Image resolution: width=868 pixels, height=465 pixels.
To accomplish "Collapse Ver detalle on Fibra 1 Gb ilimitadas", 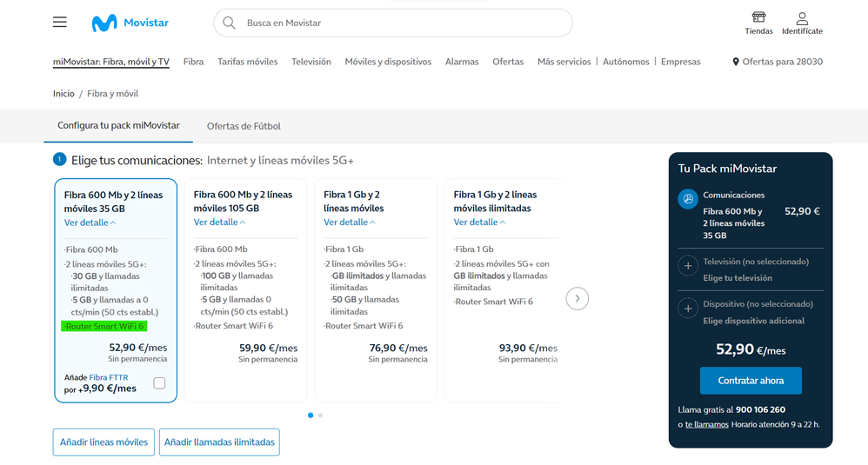I will point(479,223).
